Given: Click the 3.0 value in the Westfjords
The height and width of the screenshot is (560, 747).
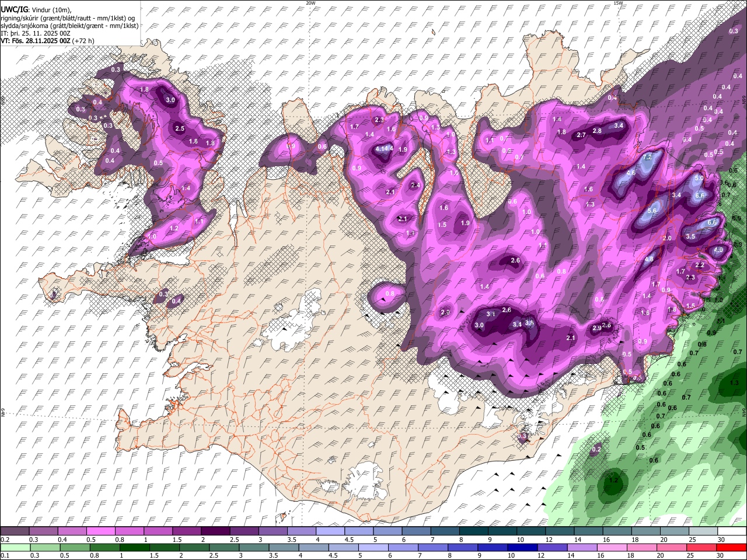Looking at the screenshot, I should [x=170, y=100].
